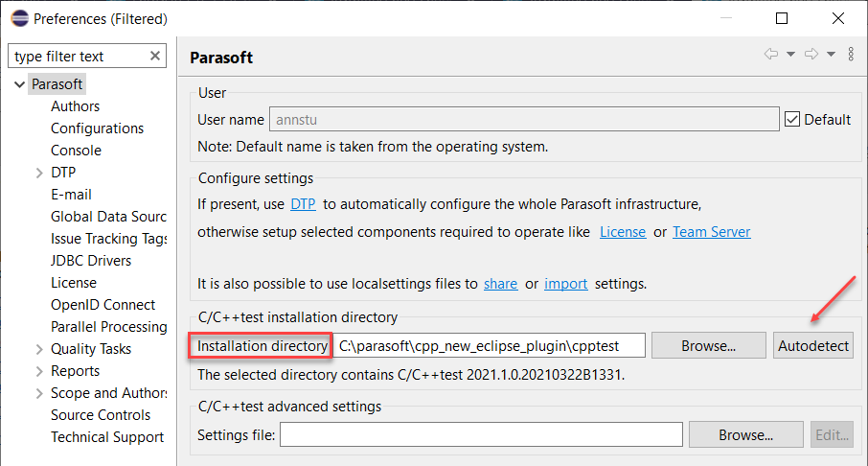This screenshot has width=868, height=466.
Task: Expand the Quality Tasks node
Action: click(x=39, y=349)
